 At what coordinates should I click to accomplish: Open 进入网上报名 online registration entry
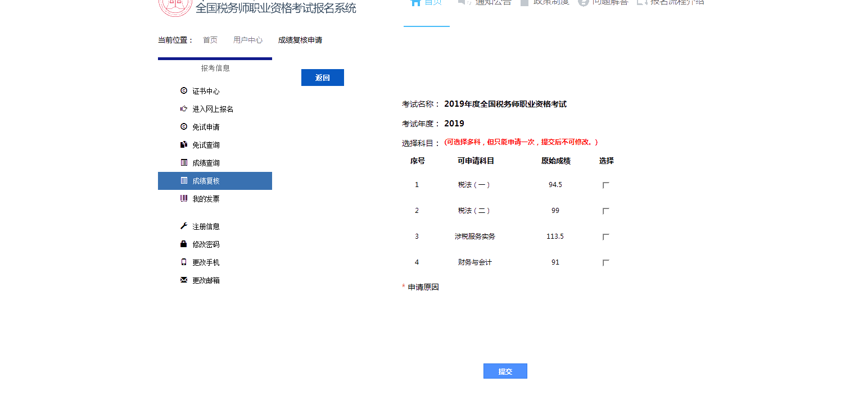[x=183, y=108]
